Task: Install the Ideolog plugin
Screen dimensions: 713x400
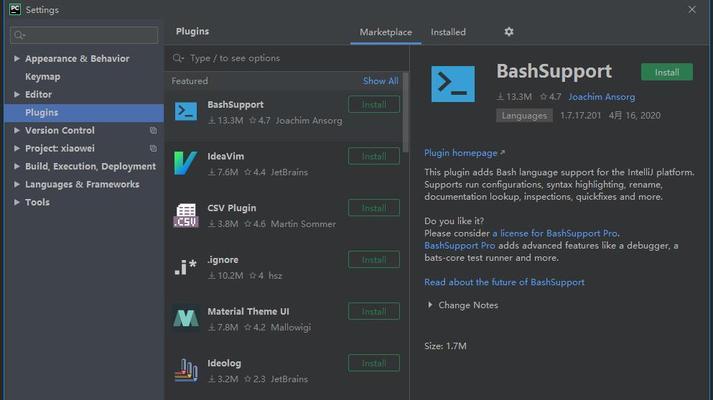Action: [374, 363]
